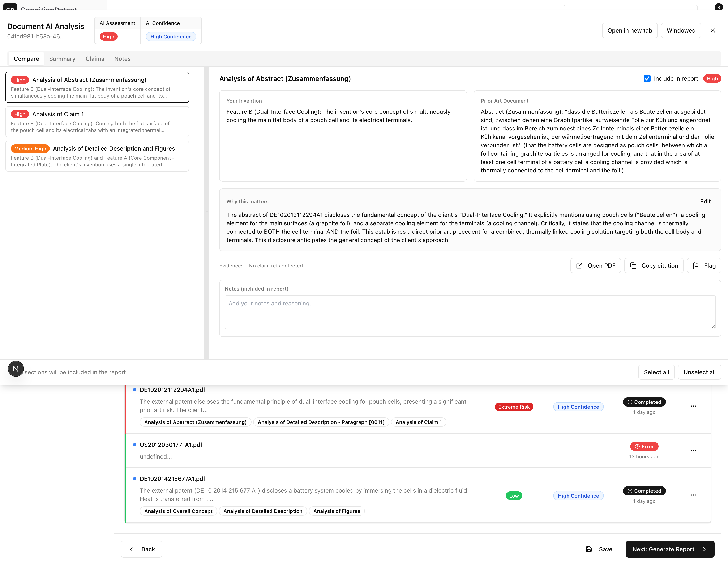Toggle Windowed view mode
728x571 pixels.
tap(681, 30)
